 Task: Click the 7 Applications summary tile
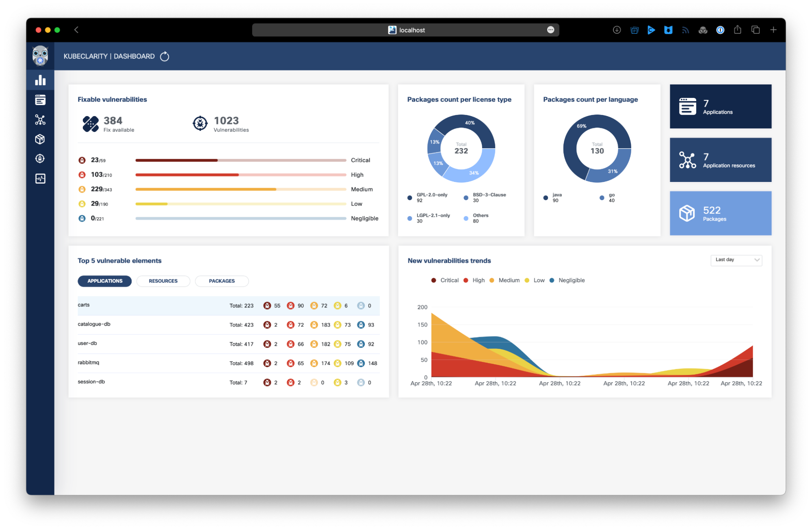720,107
